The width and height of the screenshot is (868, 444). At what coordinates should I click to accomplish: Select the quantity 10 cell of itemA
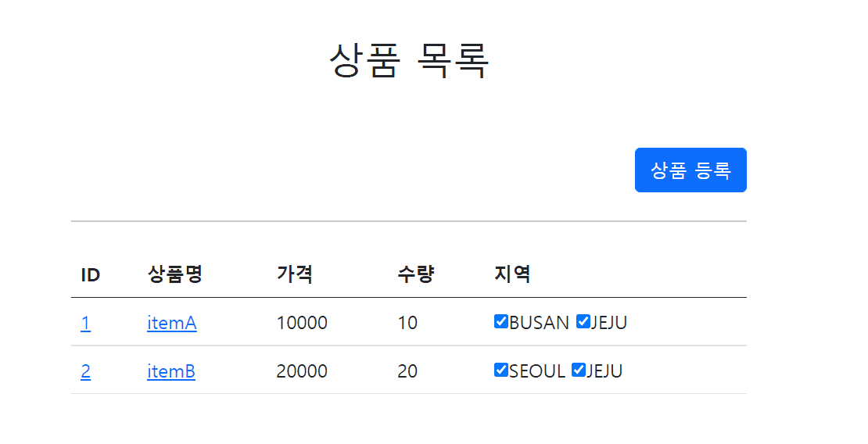point(407,323)
